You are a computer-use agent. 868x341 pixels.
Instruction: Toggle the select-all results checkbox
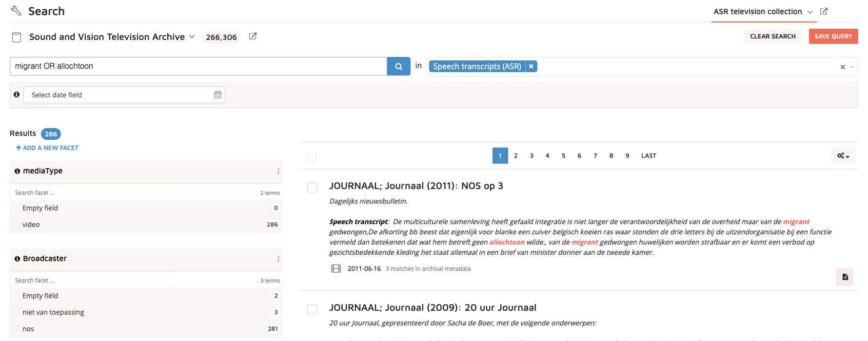(x=312, y=156)
